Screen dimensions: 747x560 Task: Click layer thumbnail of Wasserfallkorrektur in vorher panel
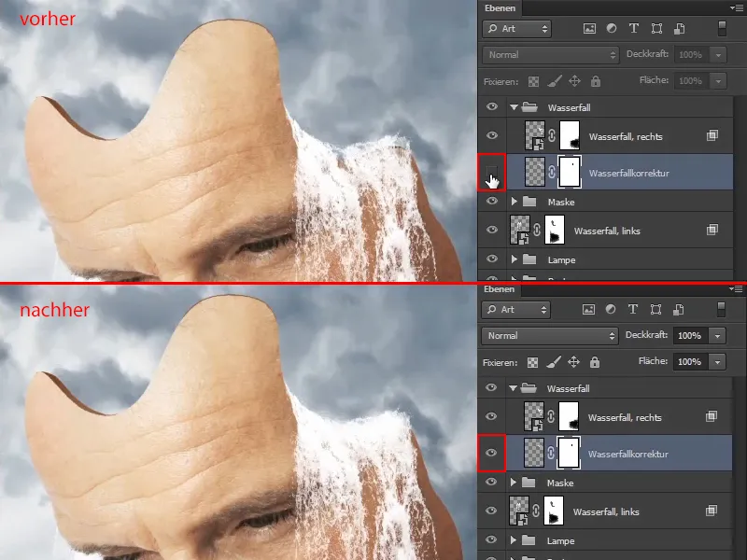pyautogui.click(x=534, y=172)
